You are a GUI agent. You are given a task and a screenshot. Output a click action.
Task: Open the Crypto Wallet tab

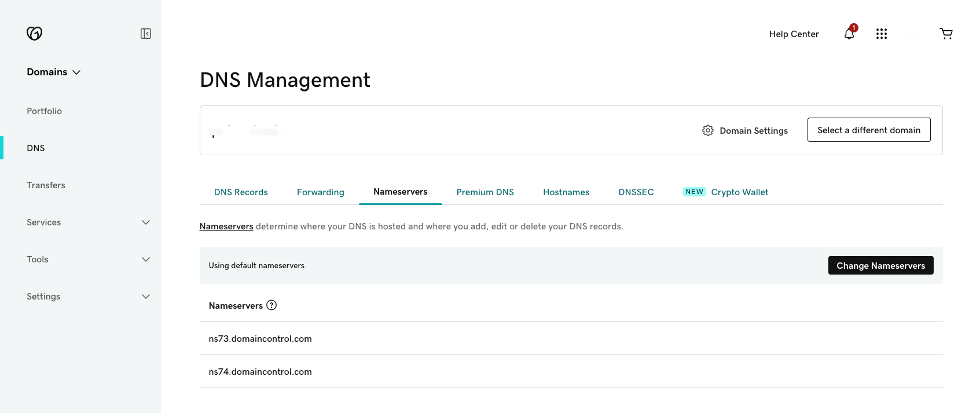click(x=739, y=192)
